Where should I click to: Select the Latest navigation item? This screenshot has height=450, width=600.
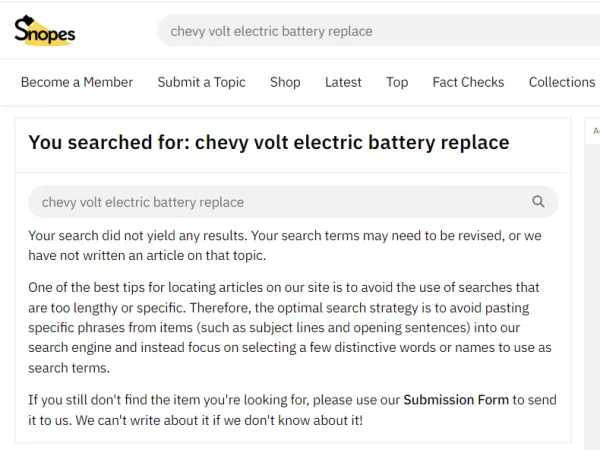point(343,82)
